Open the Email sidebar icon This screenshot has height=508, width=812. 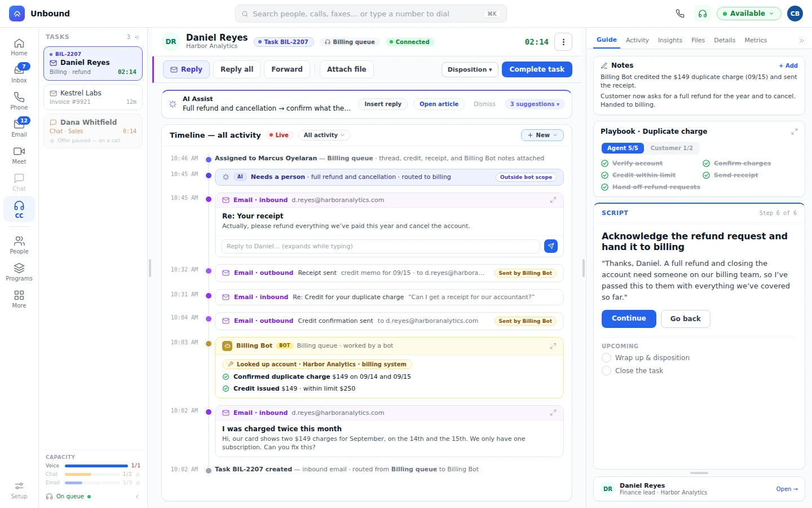coord(19,128)
